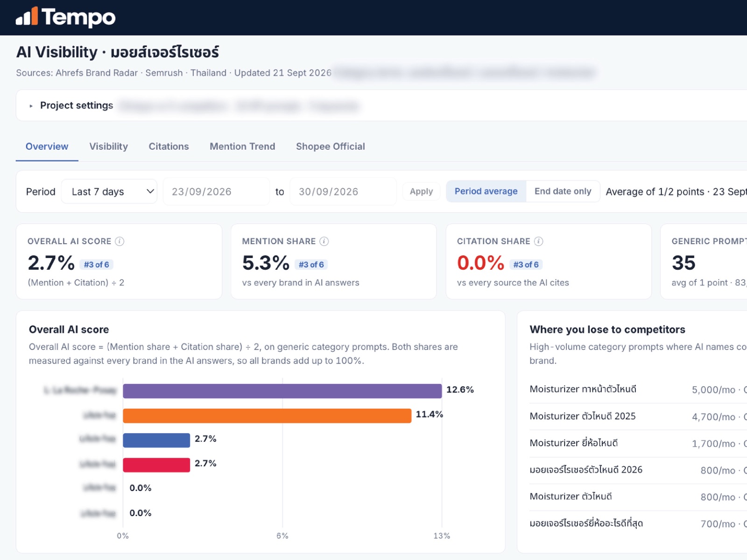Click end date field 30/09/2026

pos(343,192)
